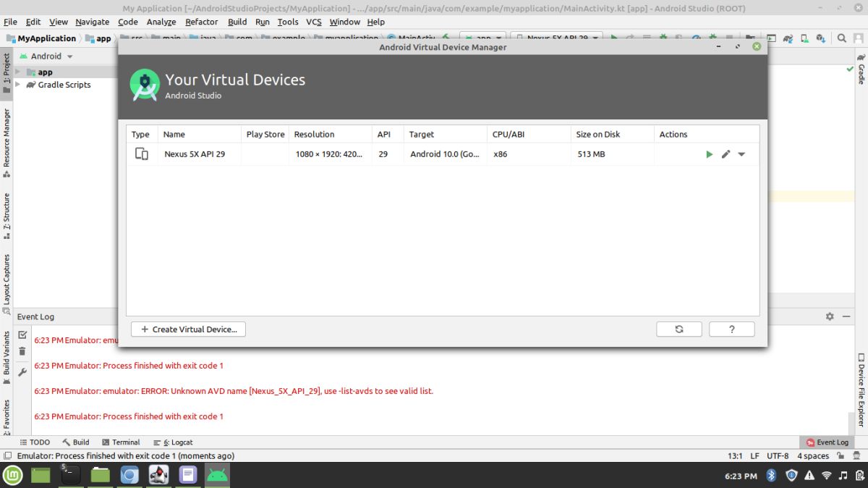Toggle the Event Log tab at bottom right
The image size is (868, 488).
[x=827, y=442]
